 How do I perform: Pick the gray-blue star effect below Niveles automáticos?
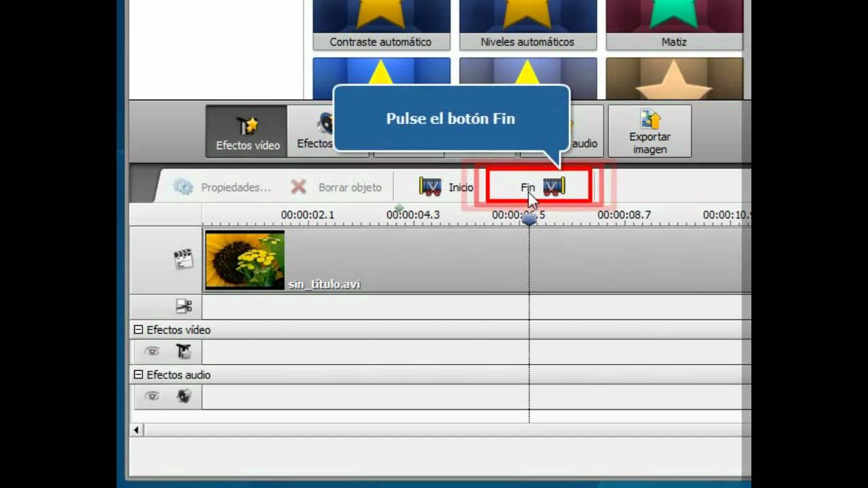(528, 71)
